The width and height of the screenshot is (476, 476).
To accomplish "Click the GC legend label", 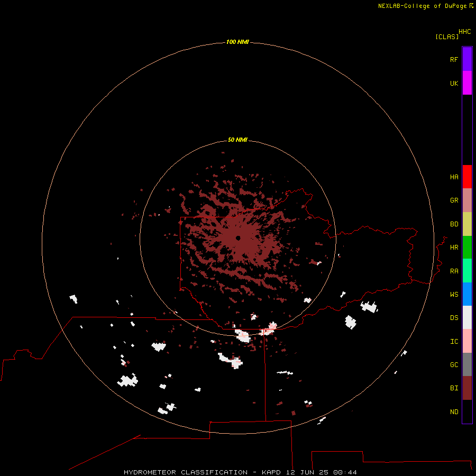I will click(x=454, y=365).
